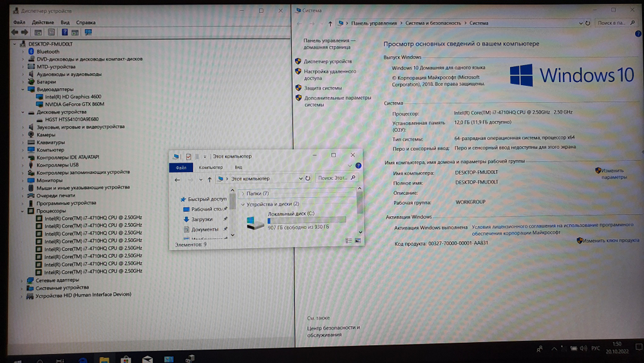Open Рабочий стол in Explorer sidebar

[x=204, y=210]
